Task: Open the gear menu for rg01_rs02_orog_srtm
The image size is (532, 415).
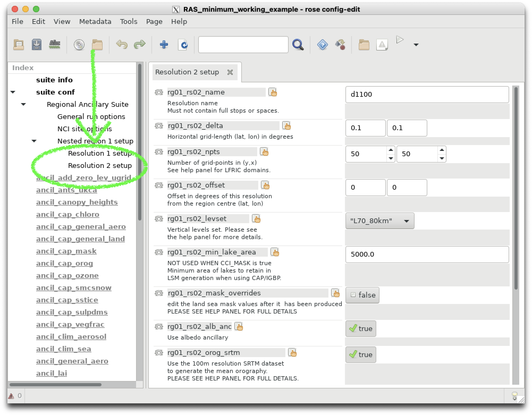Action: coord(159,353)
